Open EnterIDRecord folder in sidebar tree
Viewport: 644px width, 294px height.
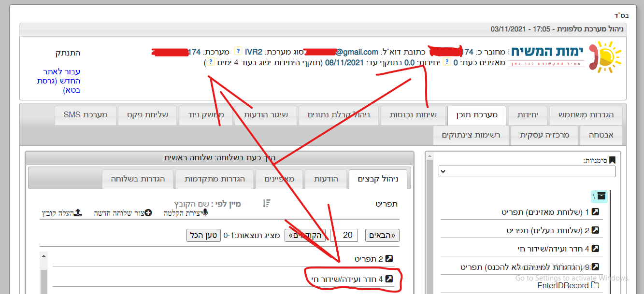(x=595, y=285)
